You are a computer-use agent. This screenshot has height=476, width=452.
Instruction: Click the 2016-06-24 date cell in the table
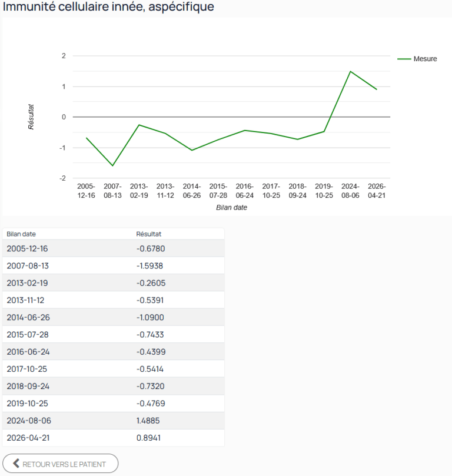point(27,351)
